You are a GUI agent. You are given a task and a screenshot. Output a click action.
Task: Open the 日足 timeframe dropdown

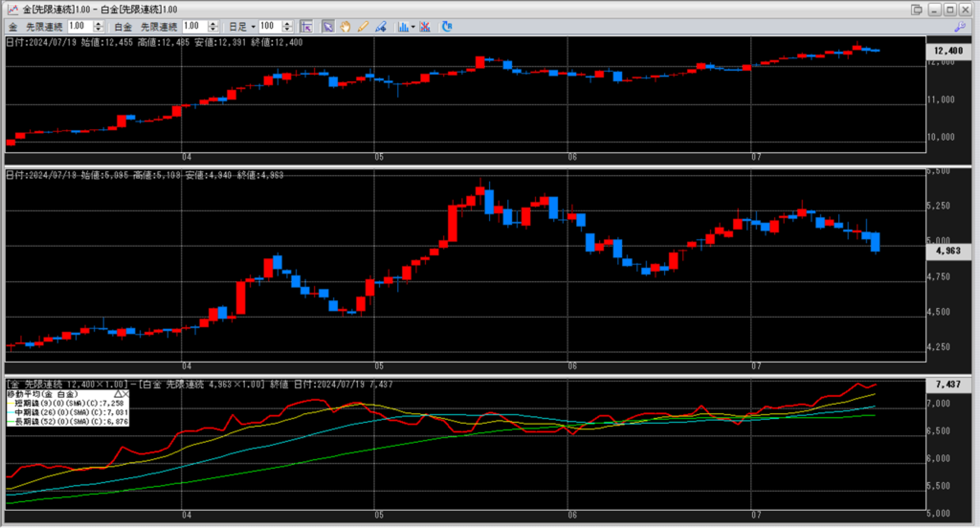(242, 27)
